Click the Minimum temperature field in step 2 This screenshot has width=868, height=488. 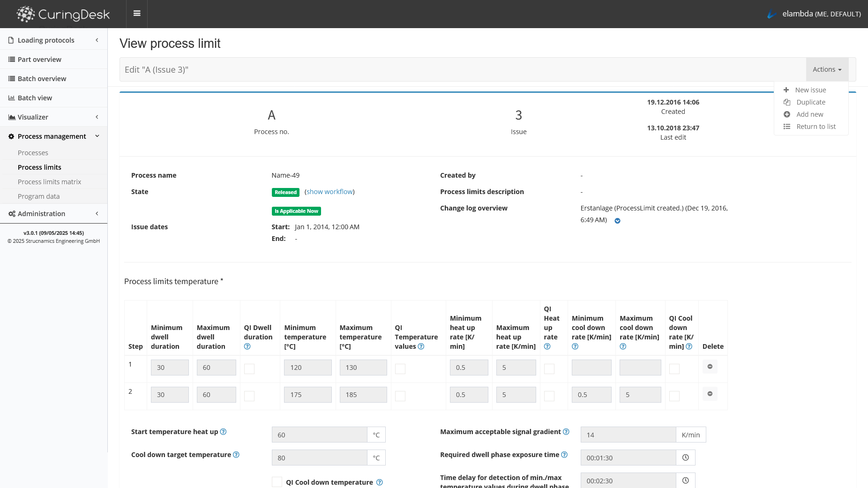pyautogui.click(x=307, y=395)
